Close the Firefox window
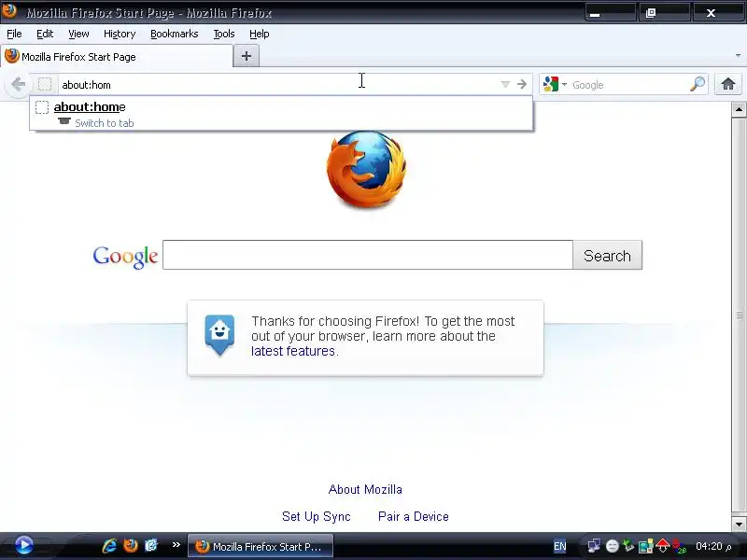Viewport: 747px width, 560px height. [x=716, y=13]
